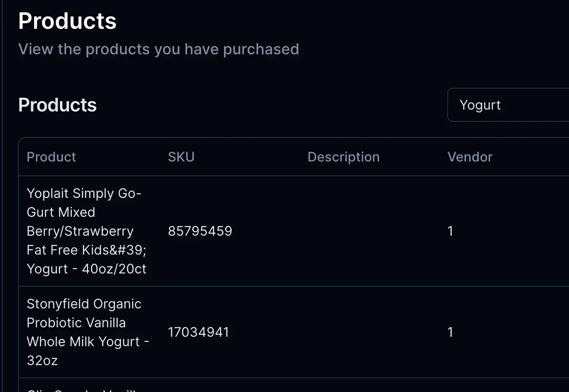
Task: Sort by the Product column header
Action: [52, 157]
